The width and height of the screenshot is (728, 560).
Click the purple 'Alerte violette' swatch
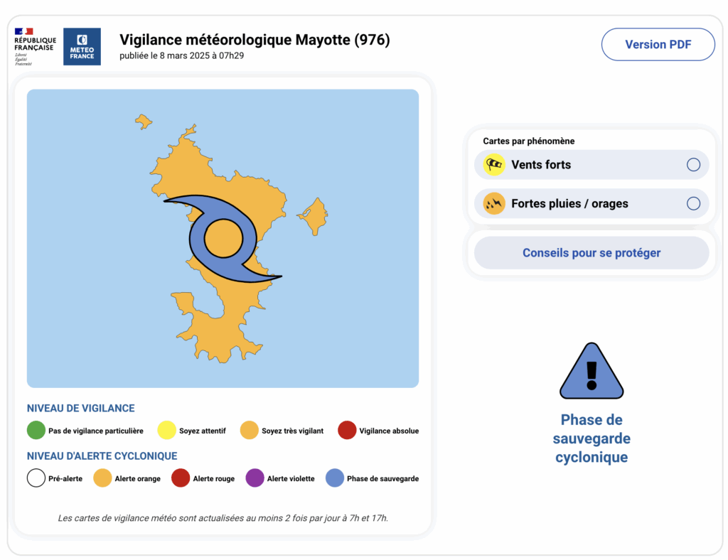[x=255, y=478]
